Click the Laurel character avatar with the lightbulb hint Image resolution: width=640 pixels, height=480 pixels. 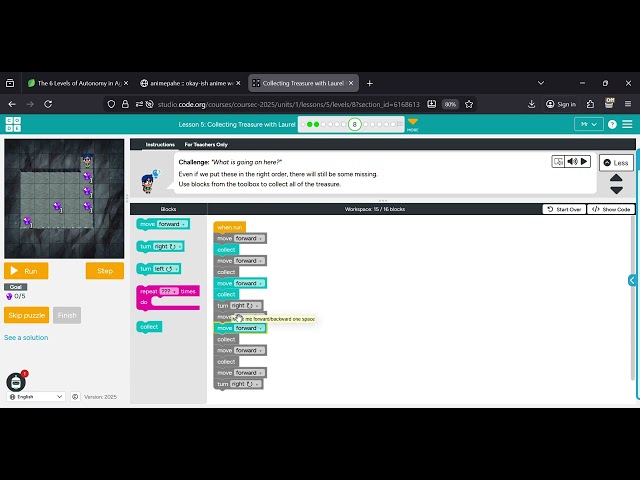tap(149, 181)
